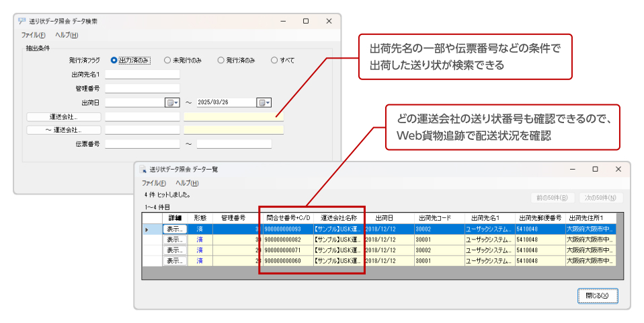644x323 pixels.
Task: Click the 運送会社... lookup button
Action: (64, 116)
